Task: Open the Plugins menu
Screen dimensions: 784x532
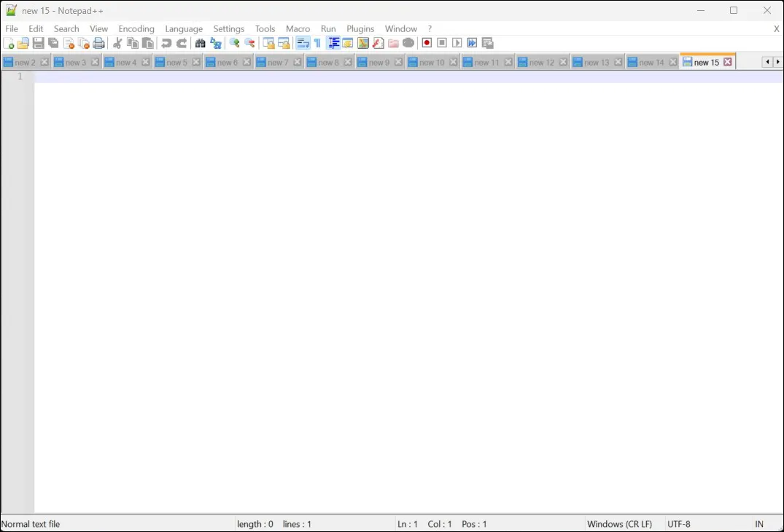Action: pyautogui.click(x=360, y=29)
